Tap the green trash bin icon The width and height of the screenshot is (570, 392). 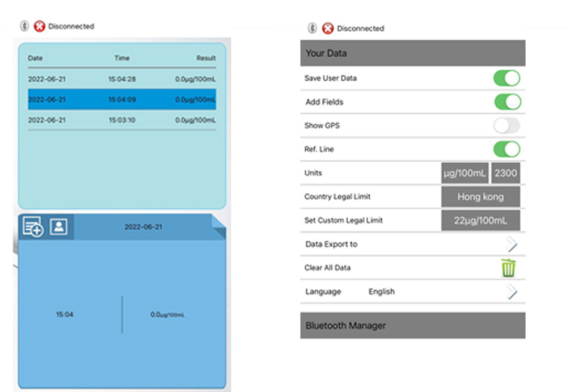(508, 268)
